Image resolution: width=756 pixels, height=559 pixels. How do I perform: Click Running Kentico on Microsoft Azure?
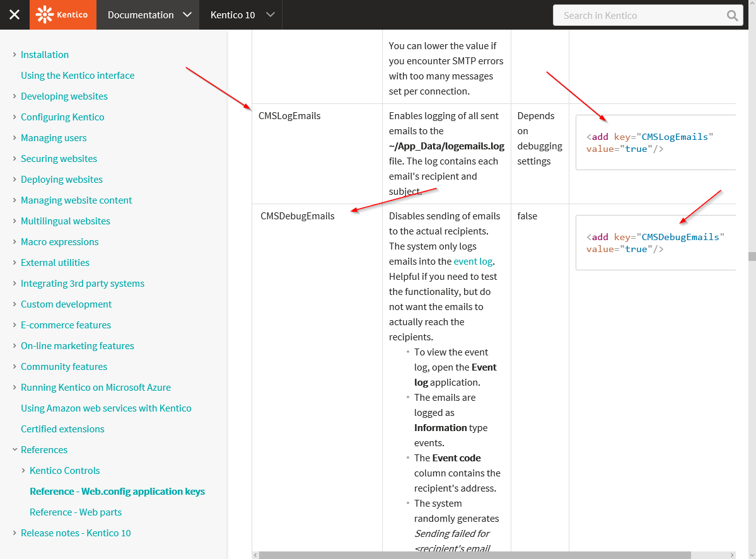[95, 387]
